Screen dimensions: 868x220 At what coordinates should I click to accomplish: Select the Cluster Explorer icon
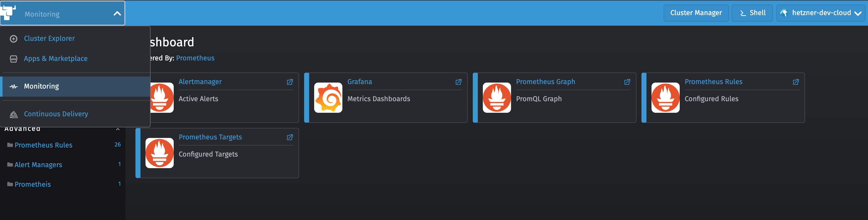tap(14, 39)
